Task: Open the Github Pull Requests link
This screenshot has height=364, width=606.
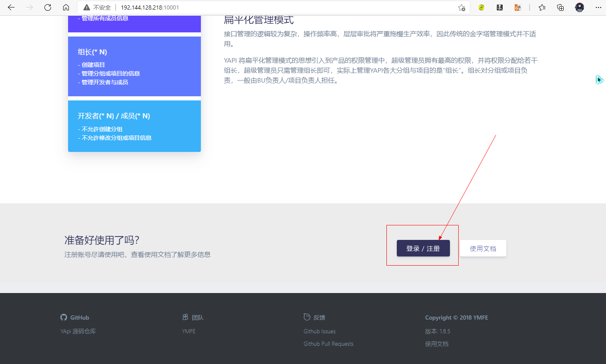Action: tap(328, 344)
